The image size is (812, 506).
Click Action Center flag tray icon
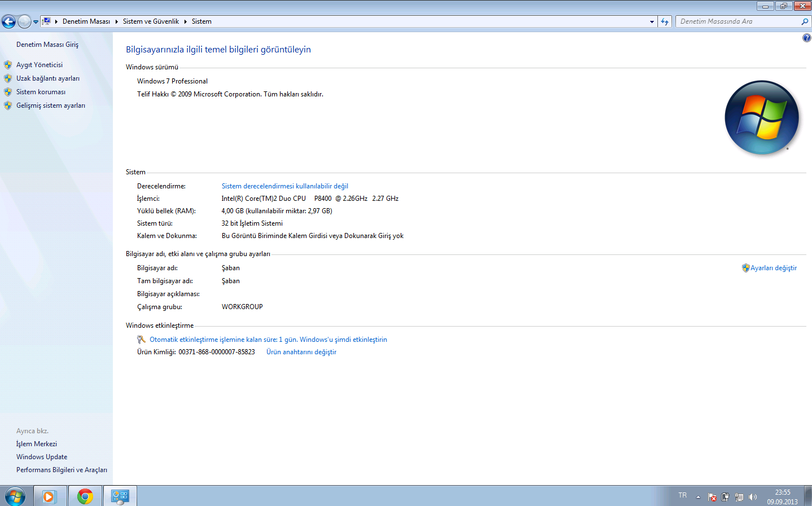pos(712,497)
